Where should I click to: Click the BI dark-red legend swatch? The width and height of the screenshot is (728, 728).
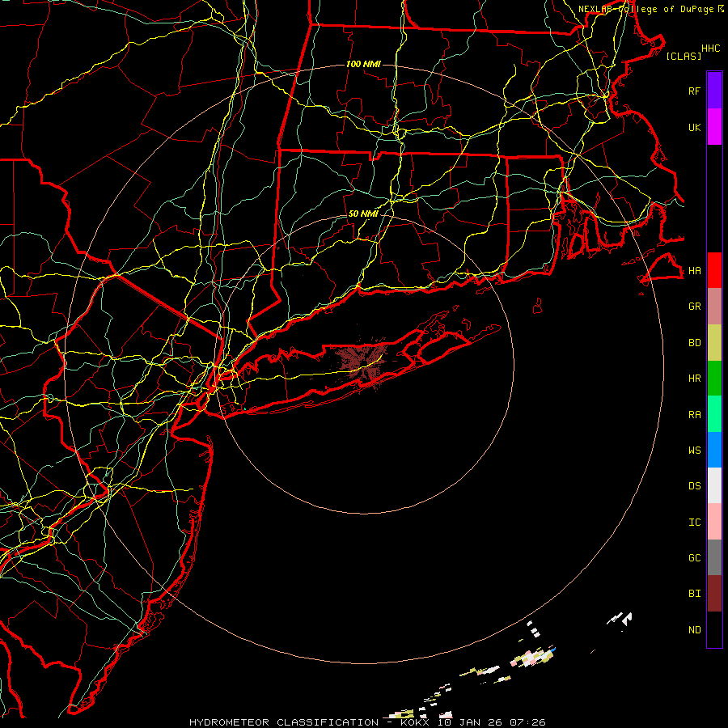[714, 594]
